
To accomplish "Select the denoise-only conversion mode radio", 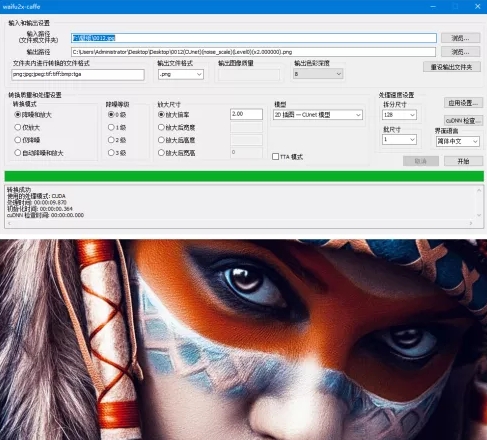I will (27, 140).
